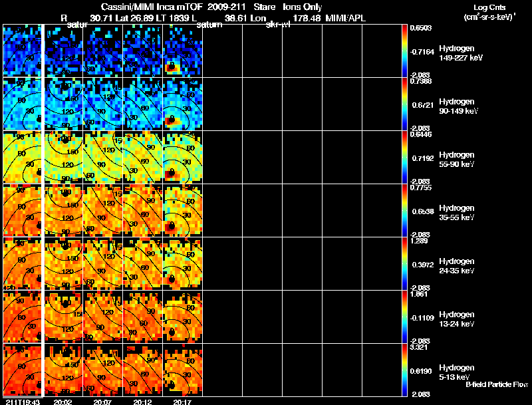Click the color bar for Hydrogen 149-227 keV

(x=406, y=51)
